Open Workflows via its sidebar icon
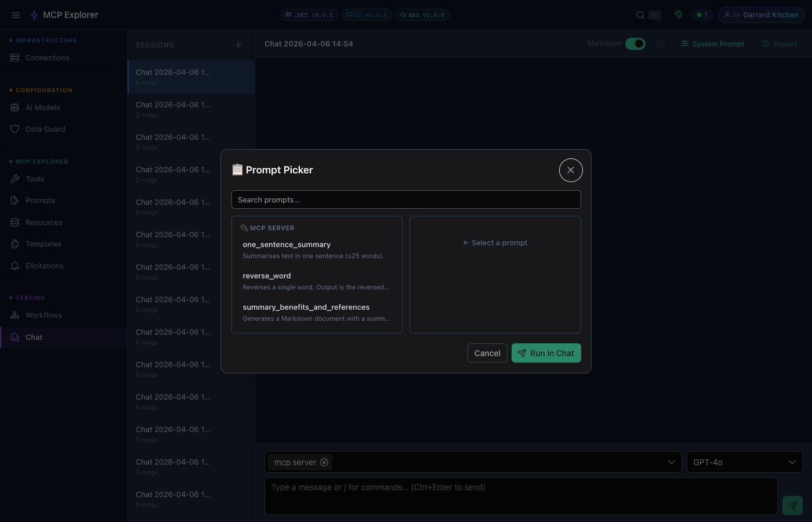The image size is (812, 522). [x=14, y=315]
